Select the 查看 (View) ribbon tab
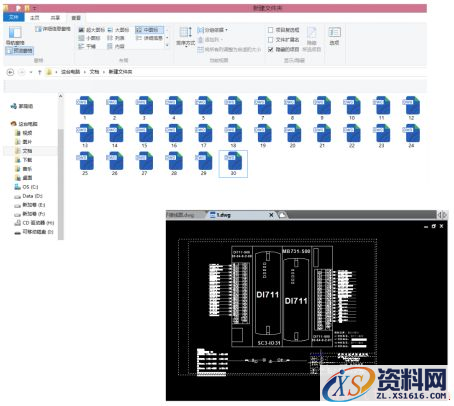Image resolution: width=454 pixels, height=406 pixels. tap(76, 18)
